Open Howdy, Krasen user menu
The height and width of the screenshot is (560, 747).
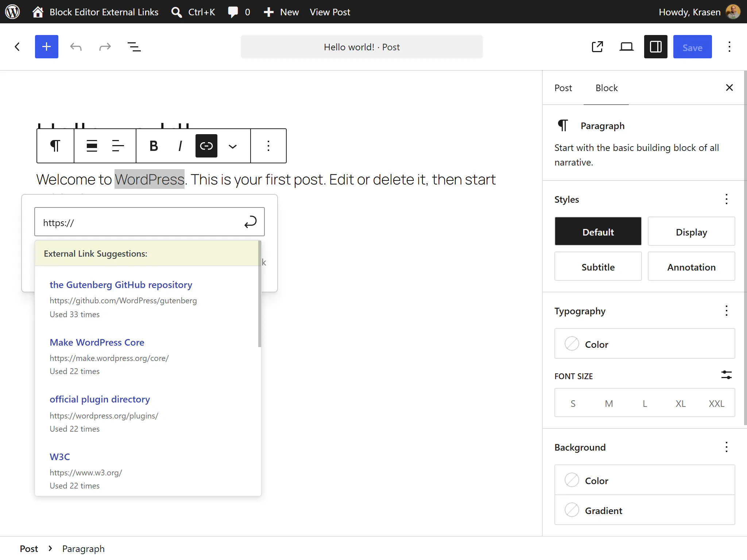699,12
